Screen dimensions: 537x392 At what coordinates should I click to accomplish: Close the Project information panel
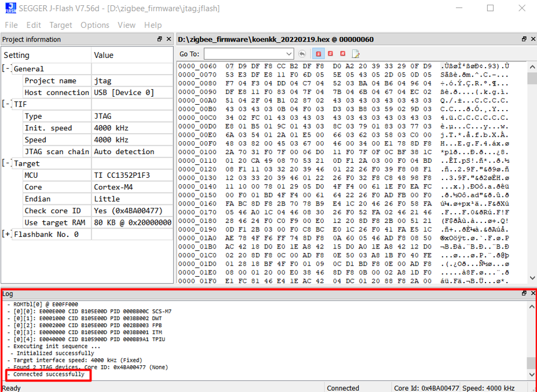click(x=169, y=39)
